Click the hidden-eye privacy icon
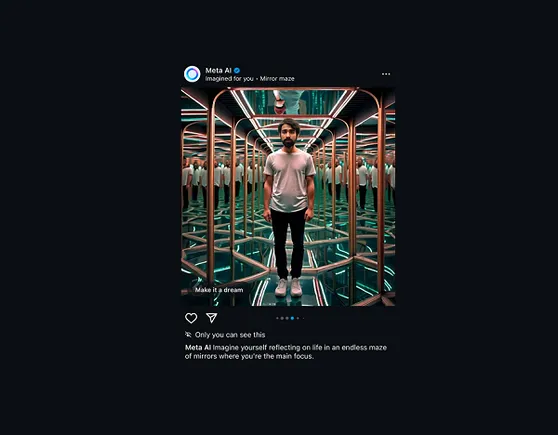This screenshot has width=558, height=435. pos(188,334)
